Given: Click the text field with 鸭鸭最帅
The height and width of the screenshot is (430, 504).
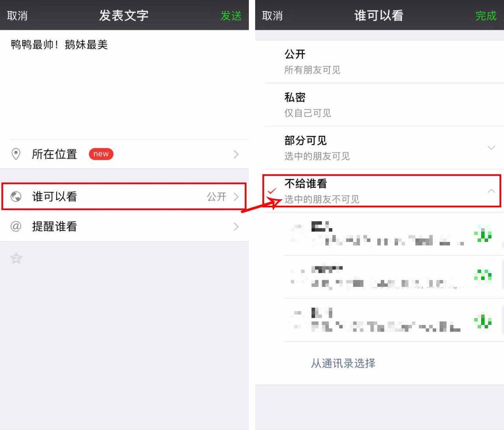Looking at the screenshot, I should click(x=124, y=84).
